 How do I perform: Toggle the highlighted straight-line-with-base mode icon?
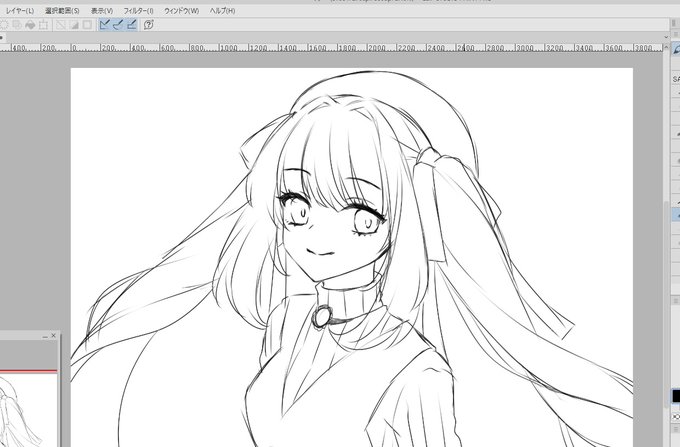[x=132, y=25]
